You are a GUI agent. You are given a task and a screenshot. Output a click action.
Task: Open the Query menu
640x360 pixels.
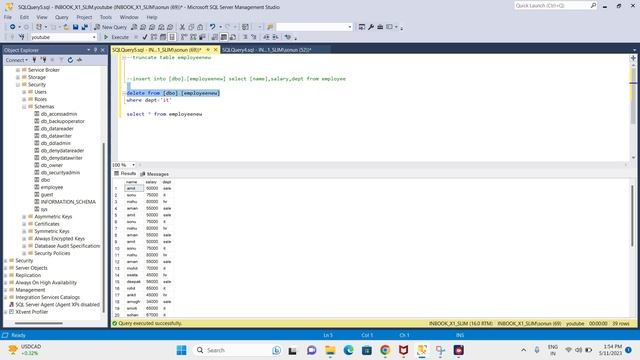pyautogui.click(x=62, y=17)
